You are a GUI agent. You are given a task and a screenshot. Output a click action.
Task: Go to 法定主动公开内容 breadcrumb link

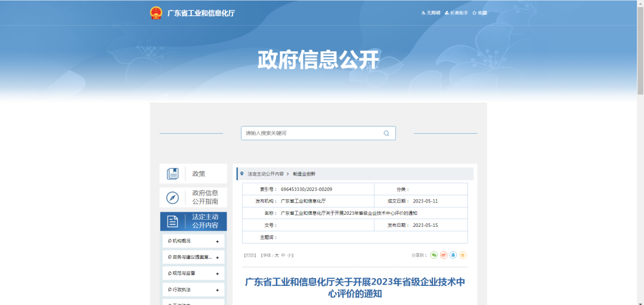[x=266, y=174]
